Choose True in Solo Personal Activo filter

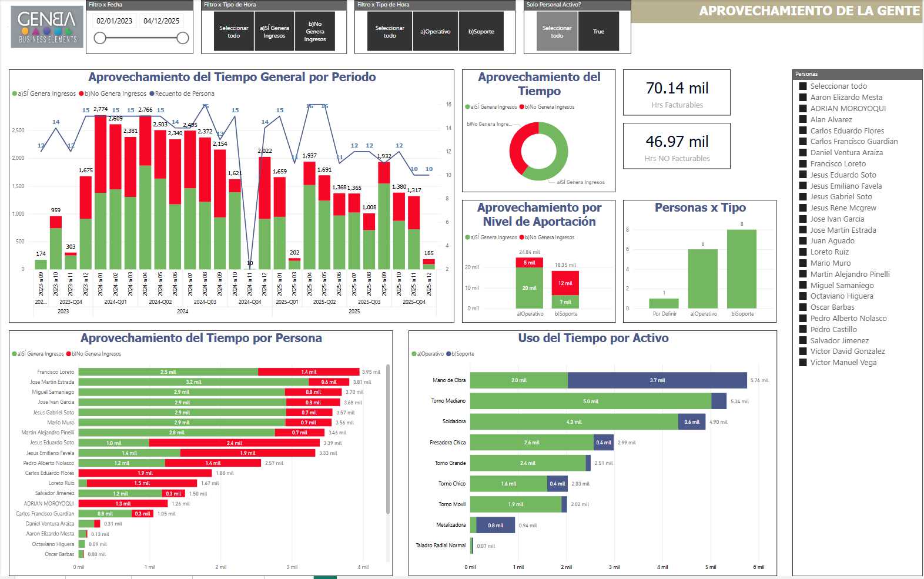click(598, 32)
